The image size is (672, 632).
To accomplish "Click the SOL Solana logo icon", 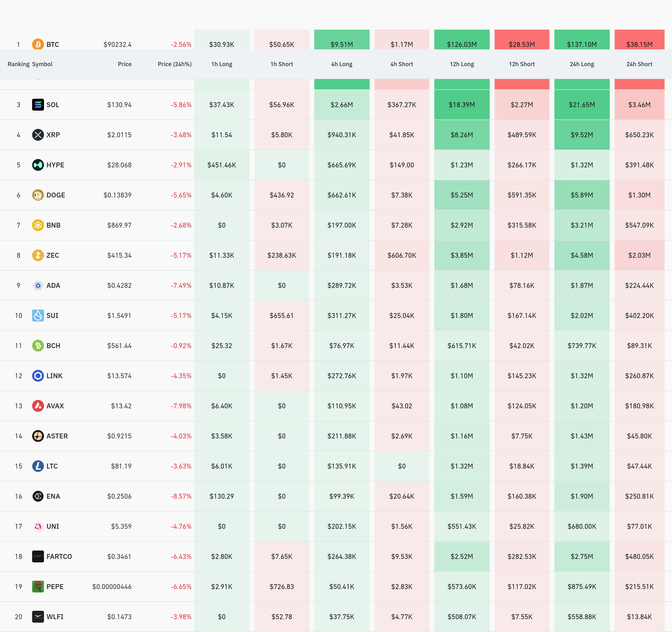I will pos(38,105).
